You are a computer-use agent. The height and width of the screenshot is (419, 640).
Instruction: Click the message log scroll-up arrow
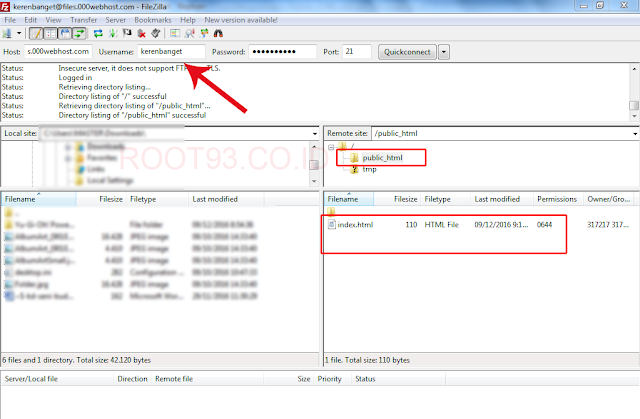click(634, 69)
